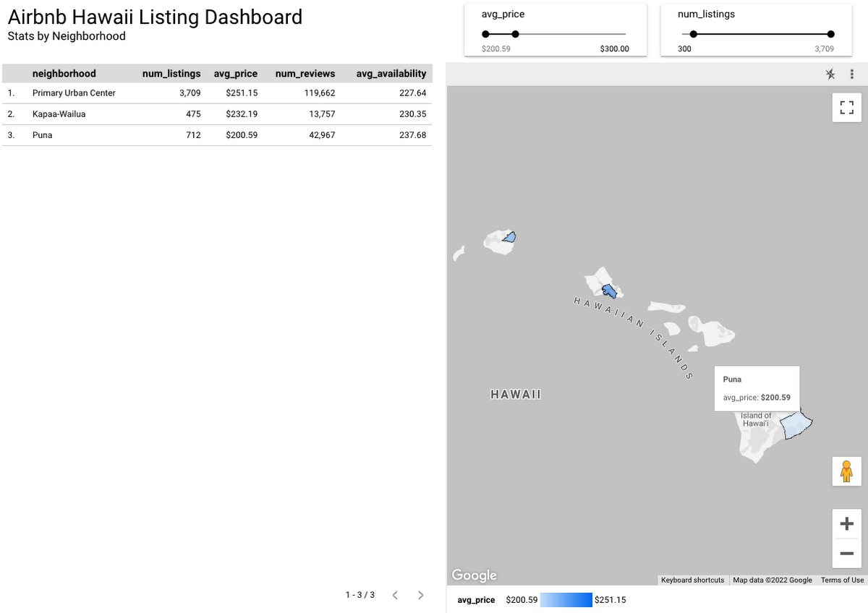
Task: Click the 119,662 num_reviews cell
Action: (x=319, y=93)
